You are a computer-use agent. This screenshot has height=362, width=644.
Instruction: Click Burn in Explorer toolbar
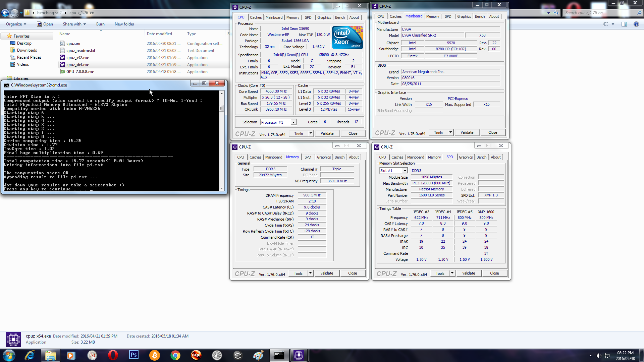click(100, 24)
